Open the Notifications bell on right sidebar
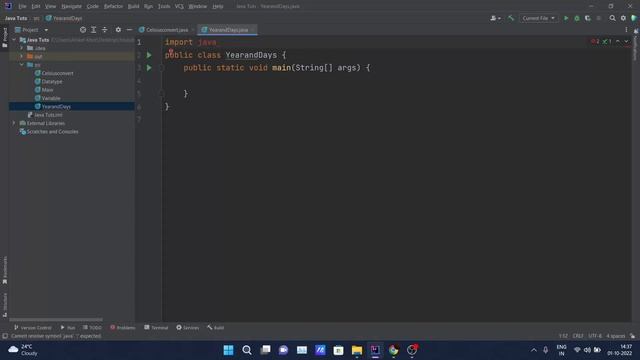The width and height of the screenshot is (640, 360). pyautogui.click(x=636, y=31)
